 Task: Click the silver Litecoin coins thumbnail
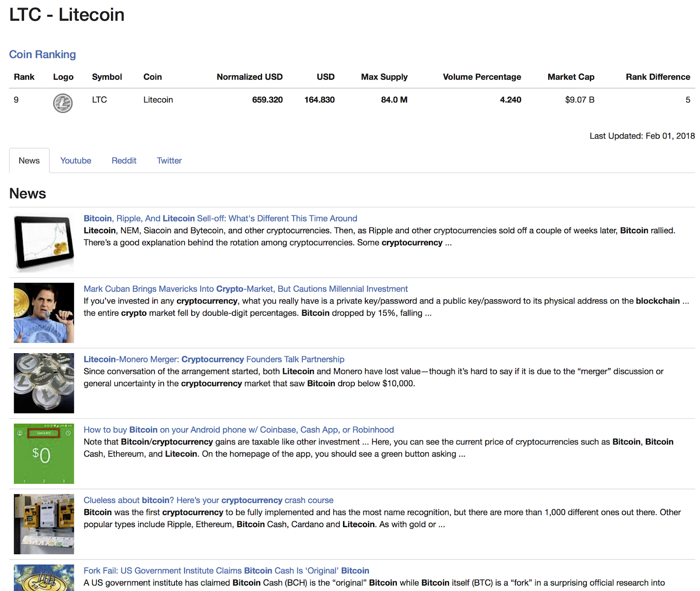[x=44, y=383]
